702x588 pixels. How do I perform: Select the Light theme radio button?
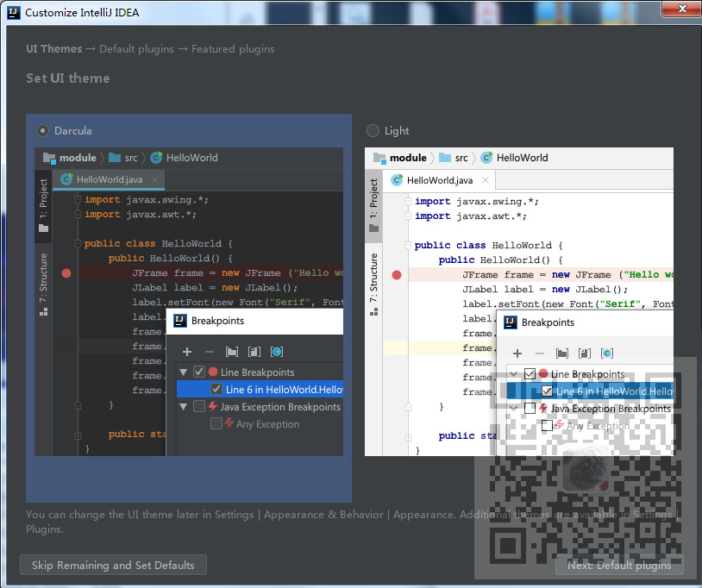[373, 131]
